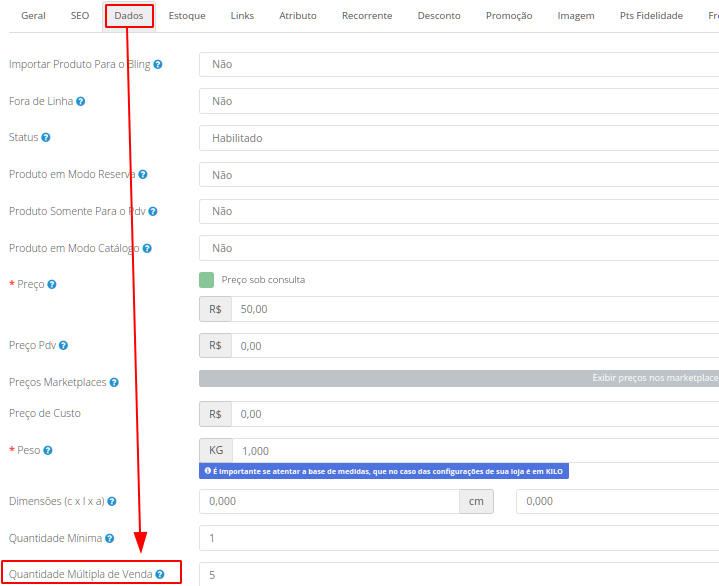The width and height of the screenshot is (719, 586).
Task: Switch to the Estoque tab
Action: tap(187, 16)
